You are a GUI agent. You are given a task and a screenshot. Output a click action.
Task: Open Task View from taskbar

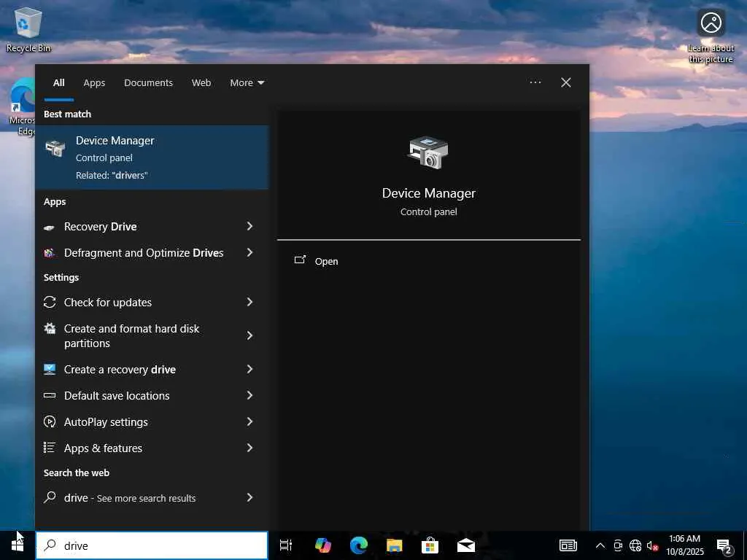coord(286,545)
